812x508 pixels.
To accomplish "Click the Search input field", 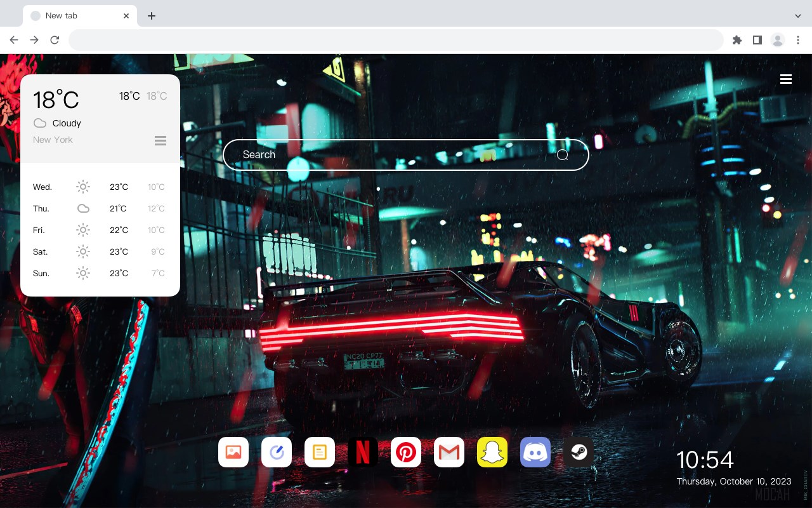I will [x=406, y=155].
